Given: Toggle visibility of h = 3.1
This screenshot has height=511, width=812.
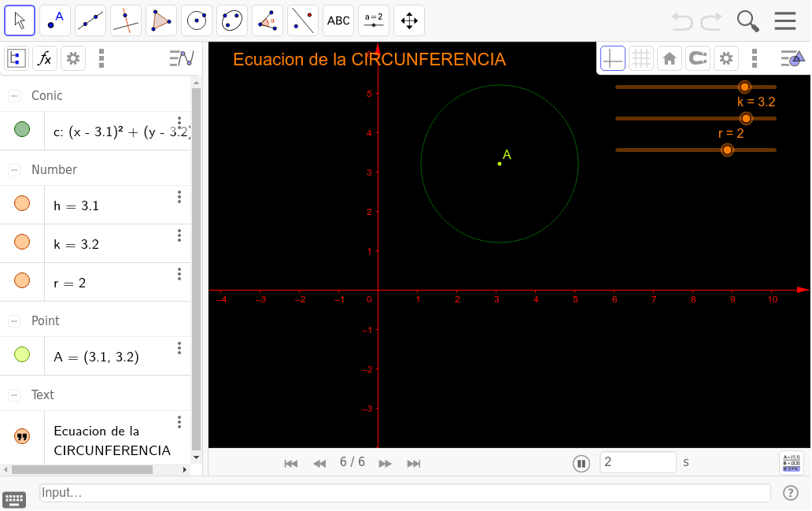Looking at the screenshot, I should [22, 204].
